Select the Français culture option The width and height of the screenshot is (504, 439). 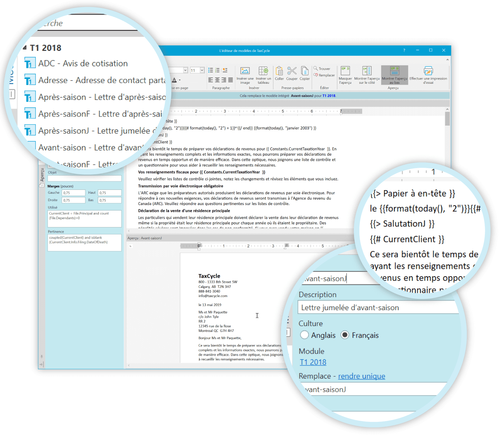tap(345, 335)
